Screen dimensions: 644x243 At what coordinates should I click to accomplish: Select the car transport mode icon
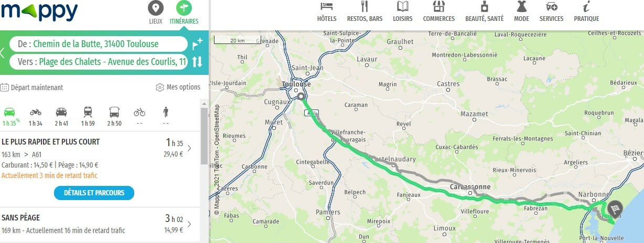(x=9, y=112)
